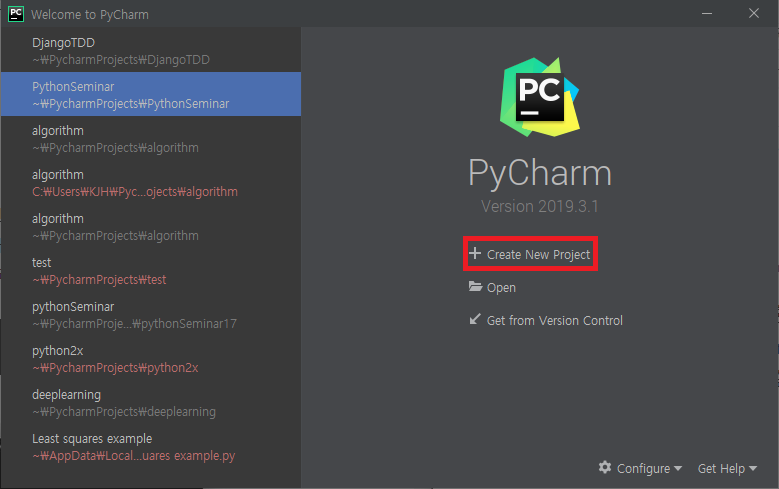Select the highlighted PythonSeminar project
The height and width of the screenshot is (489, 779).
coord(151,94)
